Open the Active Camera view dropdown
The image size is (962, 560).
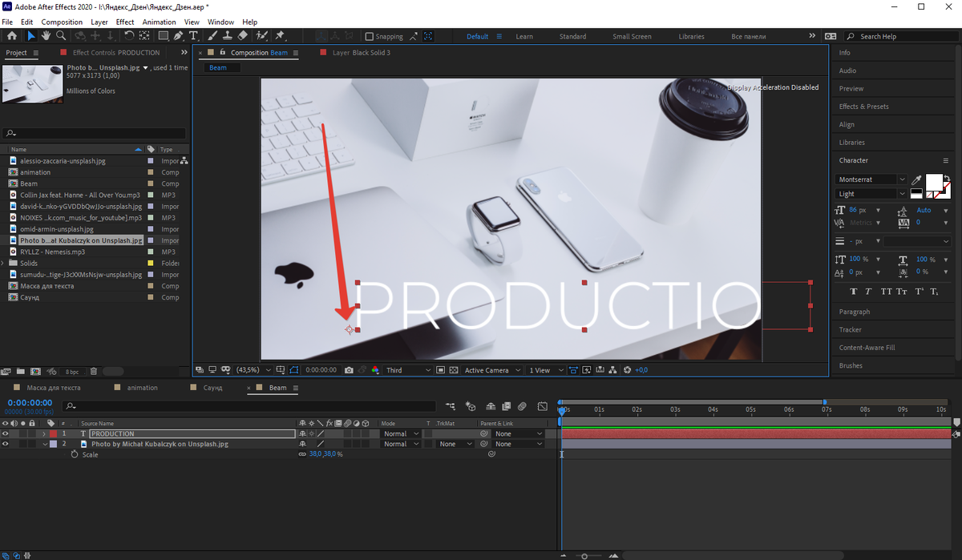[491, 370]
